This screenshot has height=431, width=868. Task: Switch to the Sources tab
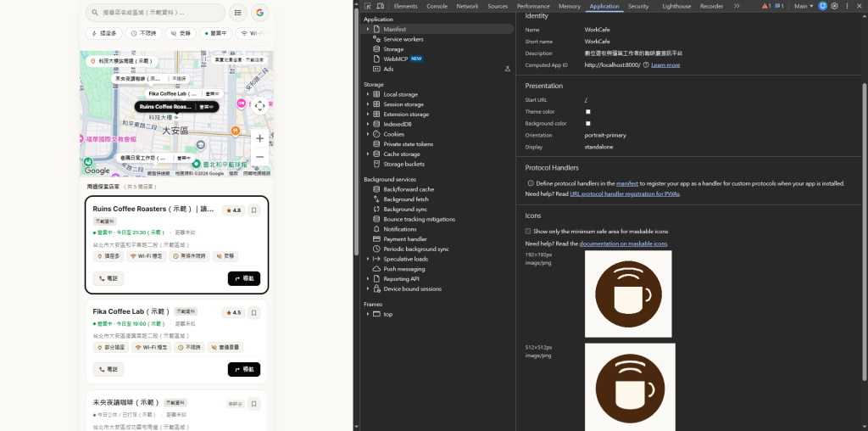(x=498, y=6)
